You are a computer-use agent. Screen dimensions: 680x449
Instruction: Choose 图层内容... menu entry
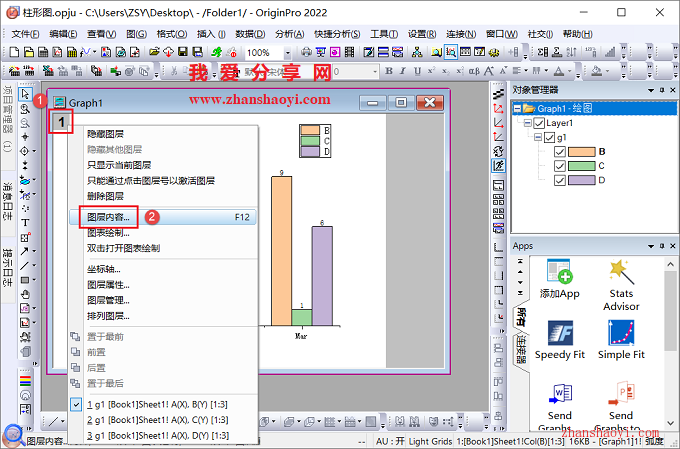163,217
